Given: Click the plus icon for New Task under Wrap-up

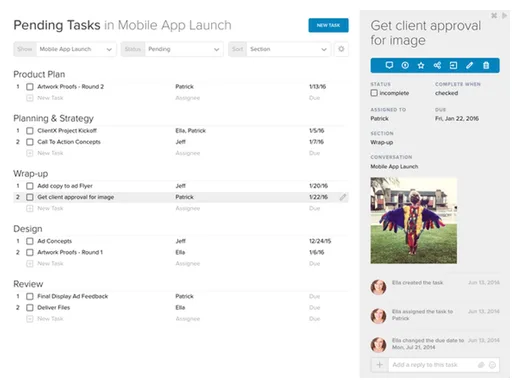Looking at the screenshot, I should pyautogui.click(x=30, y=209).
